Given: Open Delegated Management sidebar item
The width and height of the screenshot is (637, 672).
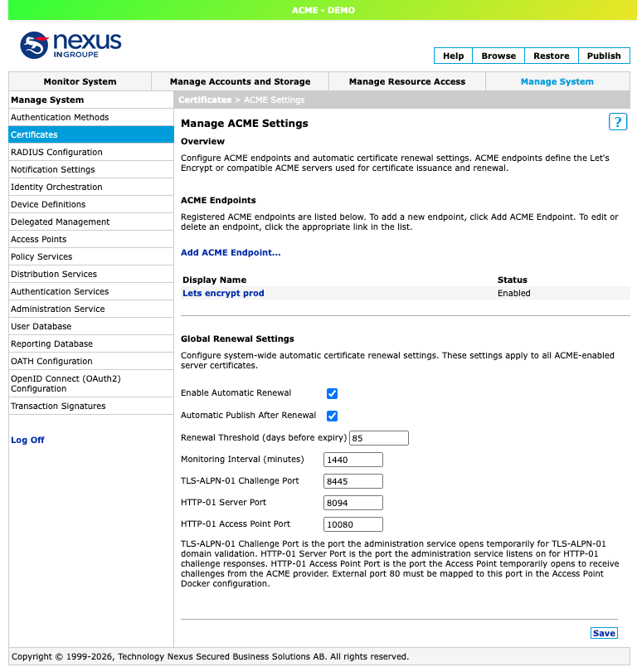Looking at the screenshot, I should pyautogui.click(x=91, y=222).
